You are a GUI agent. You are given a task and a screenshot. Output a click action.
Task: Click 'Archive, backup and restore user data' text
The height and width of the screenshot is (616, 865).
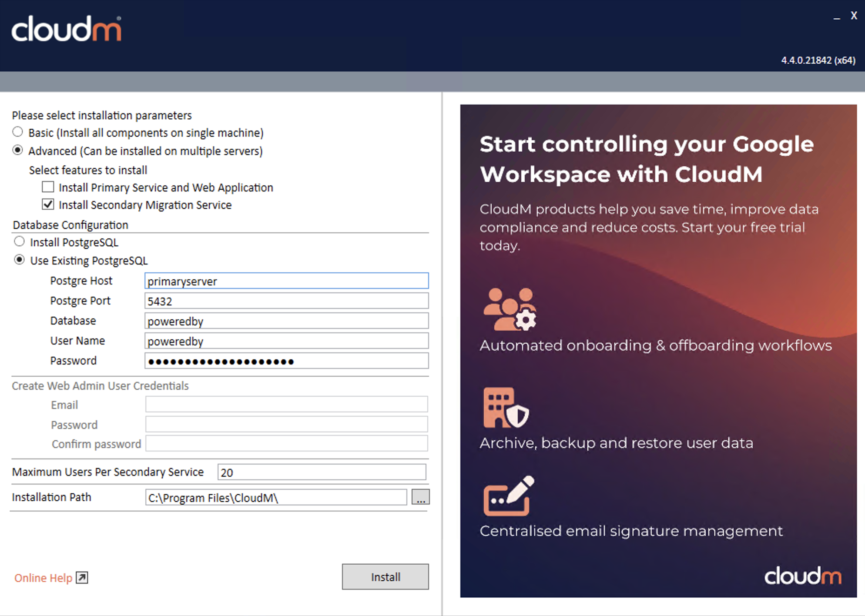616,443
